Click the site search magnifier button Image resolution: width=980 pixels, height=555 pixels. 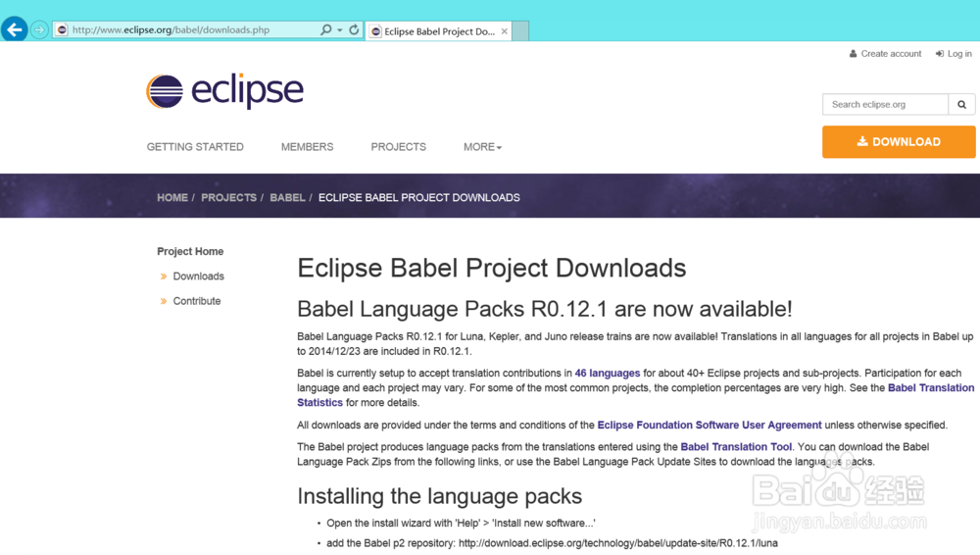(962, 105)
